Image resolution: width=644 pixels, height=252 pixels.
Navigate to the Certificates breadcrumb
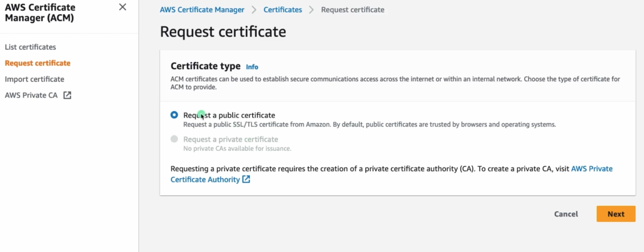tap(282, 10)
